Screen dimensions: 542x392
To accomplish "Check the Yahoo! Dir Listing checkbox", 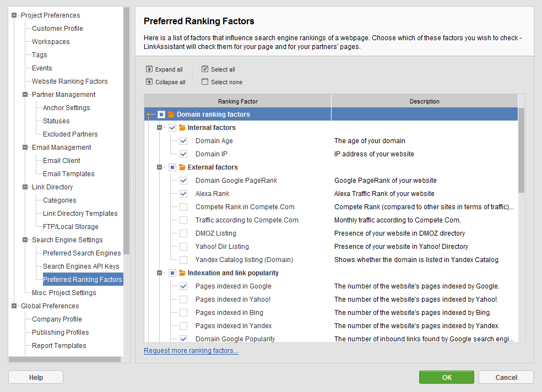I will coord(183,247).
